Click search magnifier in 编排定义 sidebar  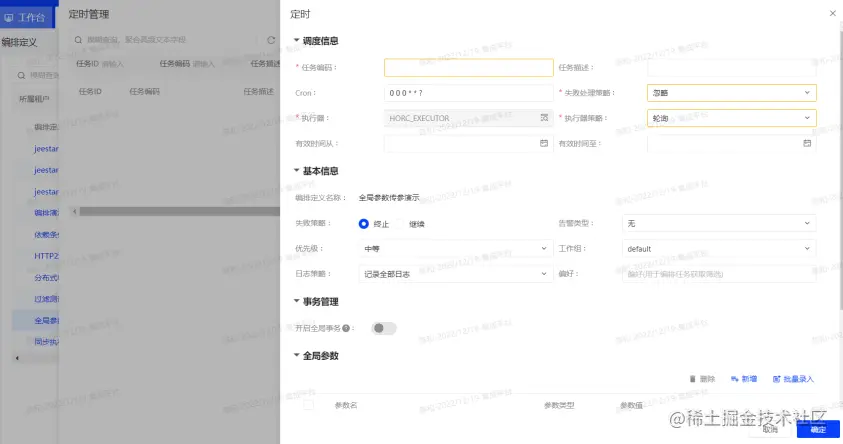click(x=22, y=75)
